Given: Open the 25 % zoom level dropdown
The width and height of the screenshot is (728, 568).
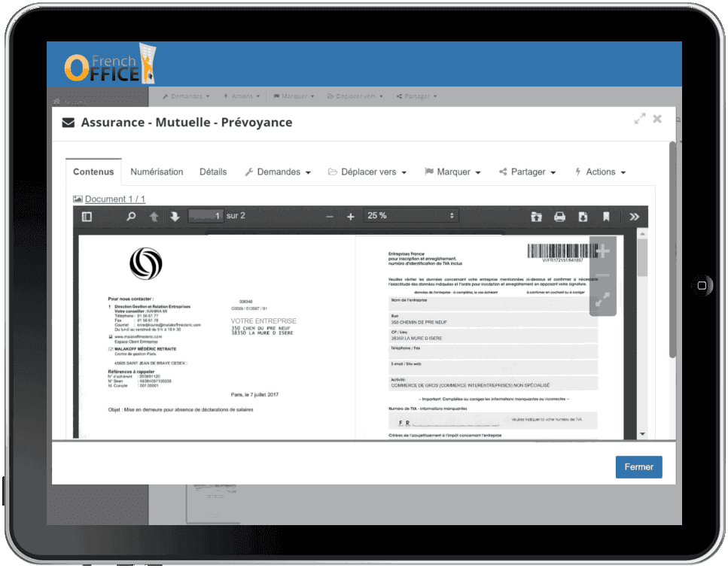Looking at the screenshot, I should [x=410, y=216].
